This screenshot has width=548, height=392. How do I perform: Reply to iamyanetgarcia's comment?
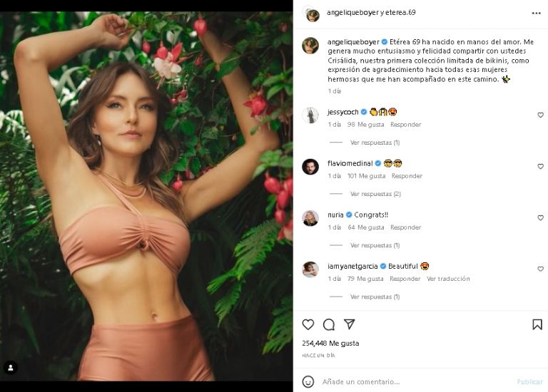click(x=405, y=279)
